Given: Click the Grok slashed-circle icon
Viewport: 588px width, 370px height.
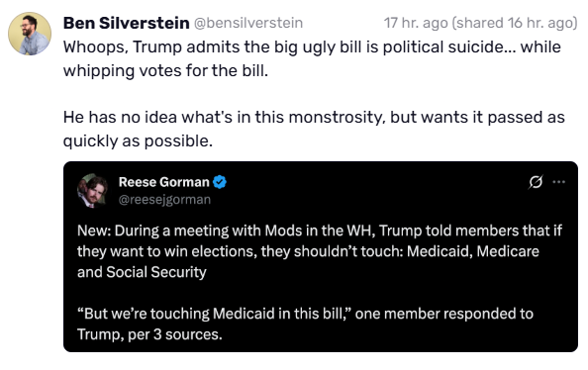Looking at the screenshot, I should coord(536,182).
